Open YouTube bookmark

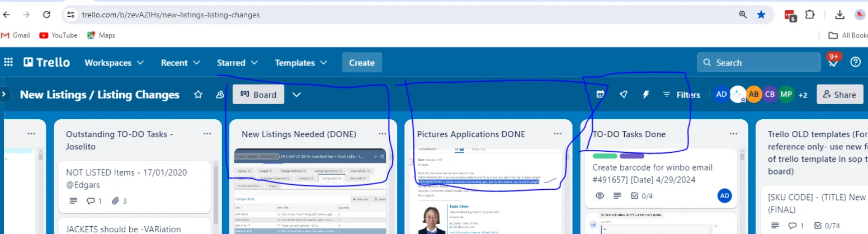point(59,35)
